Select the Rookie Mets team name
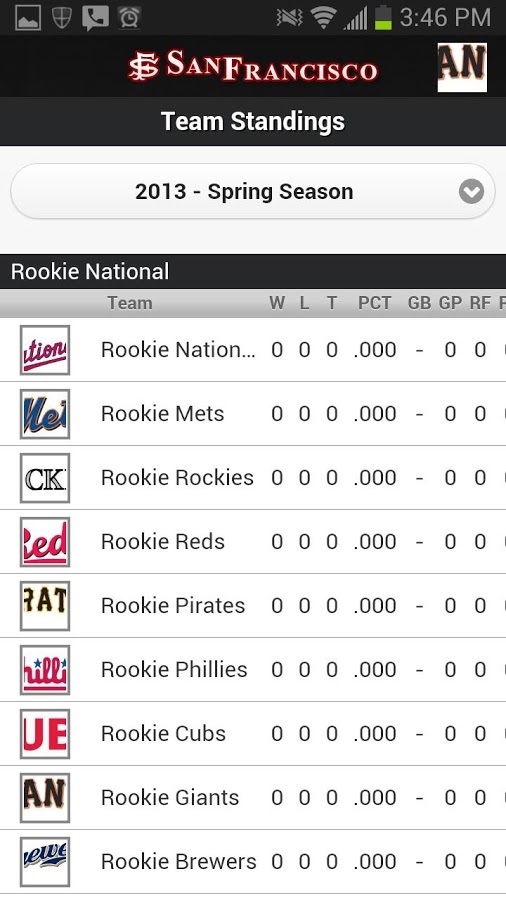The height and width of the screenshot is (900, 506). click(162, 414)
